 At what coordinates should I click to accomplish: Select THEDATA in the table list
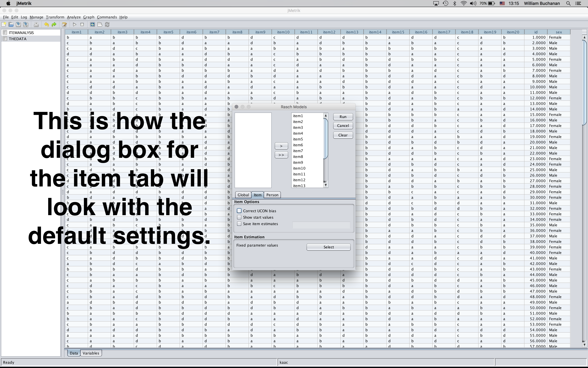pyautogui.click(x=31, y=39)
